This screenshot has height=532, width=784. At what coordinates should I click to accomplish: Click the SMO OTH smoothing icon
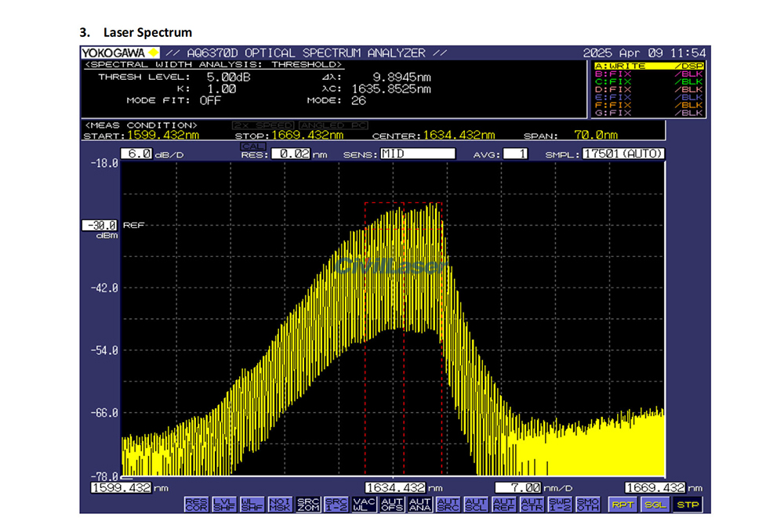(588, 505)
